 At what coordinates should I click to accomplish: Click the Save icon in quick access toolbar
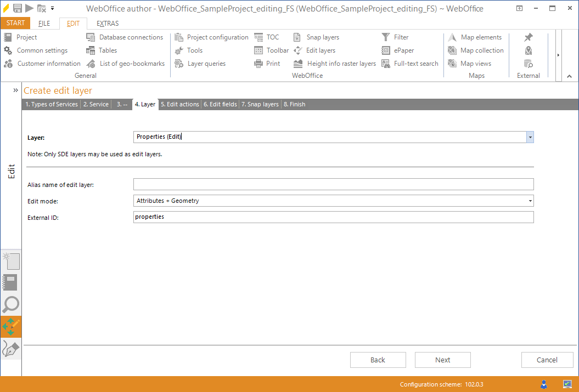pos(18,8)
